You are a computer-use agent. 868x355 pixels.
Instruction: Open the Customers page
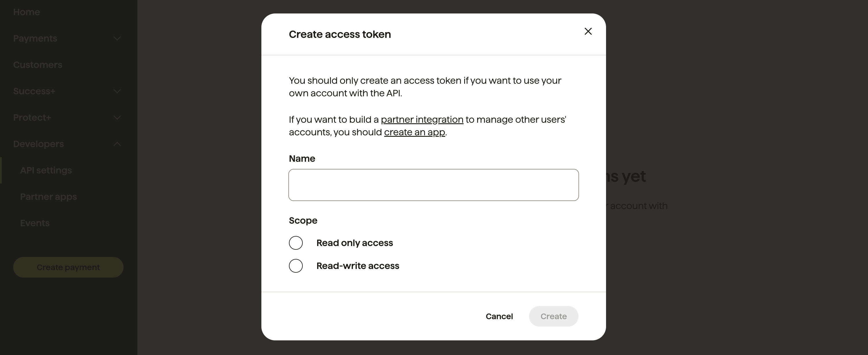click(x=37, y=65)
